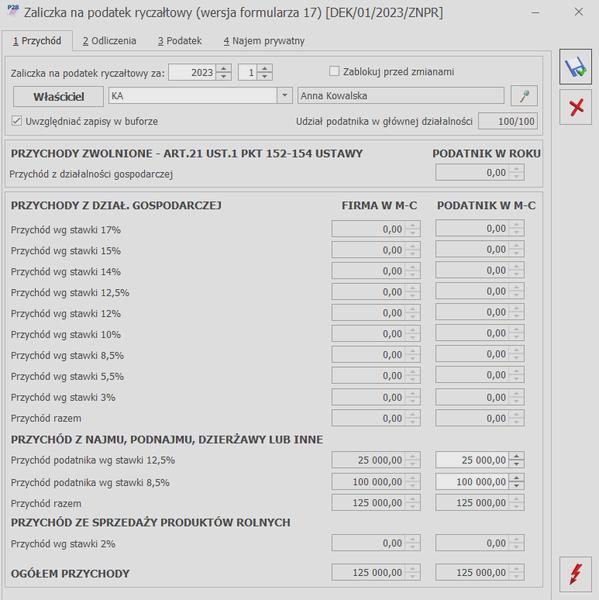599x600 pixels.
Task: Click the app icon in title bar
Action: [13, 10]
